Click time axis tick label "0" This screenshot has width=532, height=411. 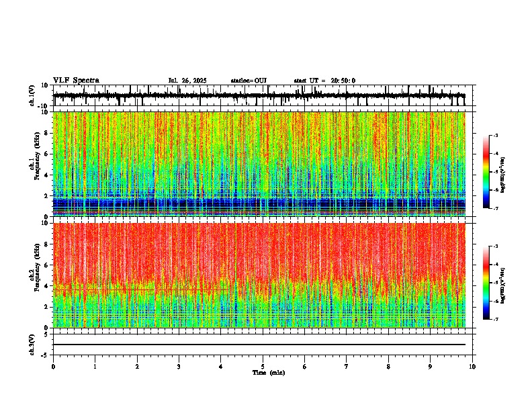pos(53,367)
